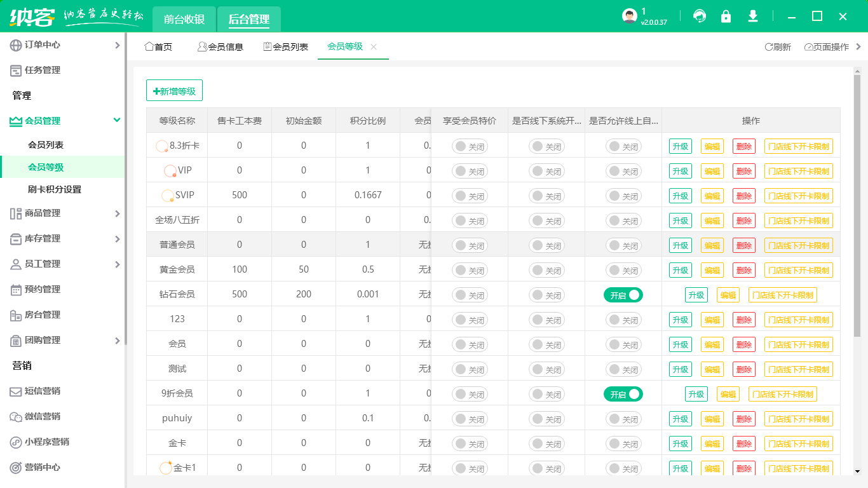
Task: Open 预约管理 calendar icon item
Action: tap(42, 289)
